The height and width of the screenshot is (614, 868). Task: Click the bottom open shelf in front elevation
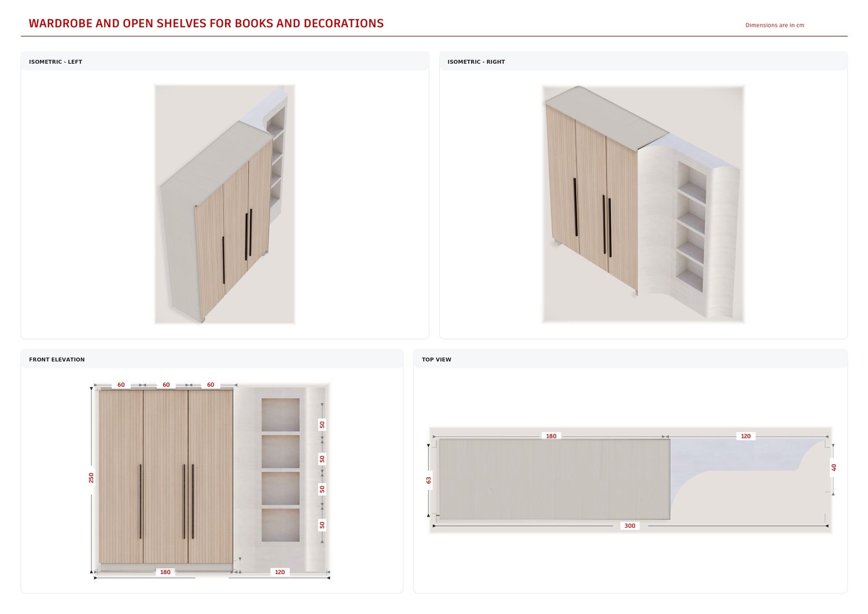click(x=281, y=525)
